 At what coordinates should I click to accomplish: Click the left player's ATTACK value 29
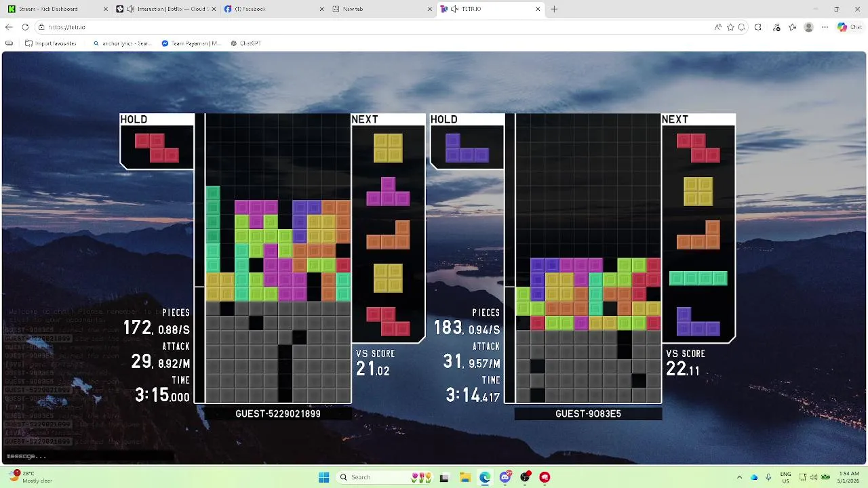point(141,362)
